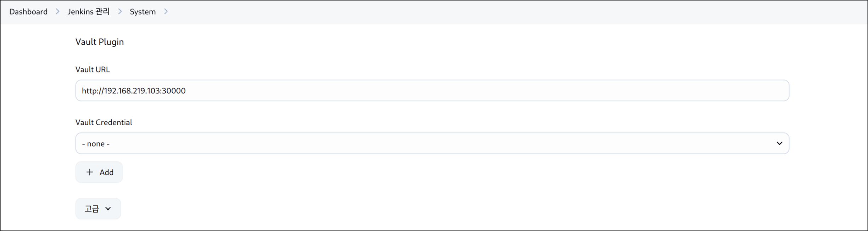Viewport: 868px width, 231px height.
Task: Go to the Jenkins 관리 breadcrumb
Action: click(x=89, y=12)
